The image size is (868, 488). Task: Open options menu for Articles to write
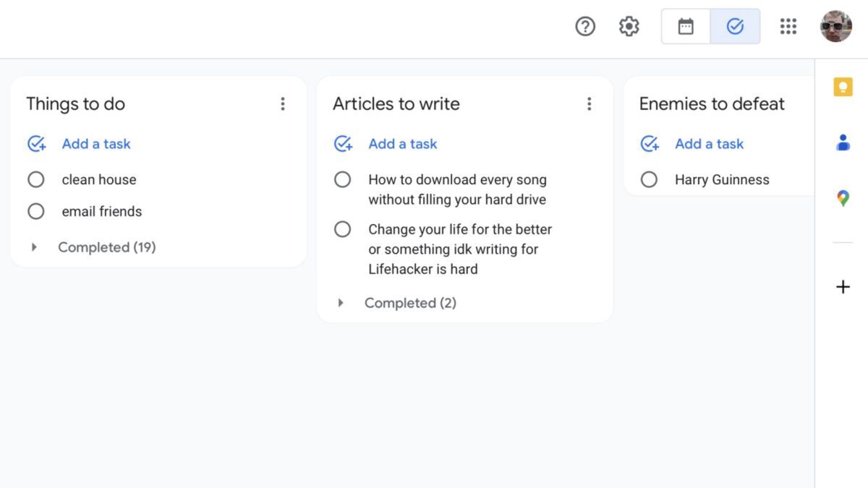point(590,104)
